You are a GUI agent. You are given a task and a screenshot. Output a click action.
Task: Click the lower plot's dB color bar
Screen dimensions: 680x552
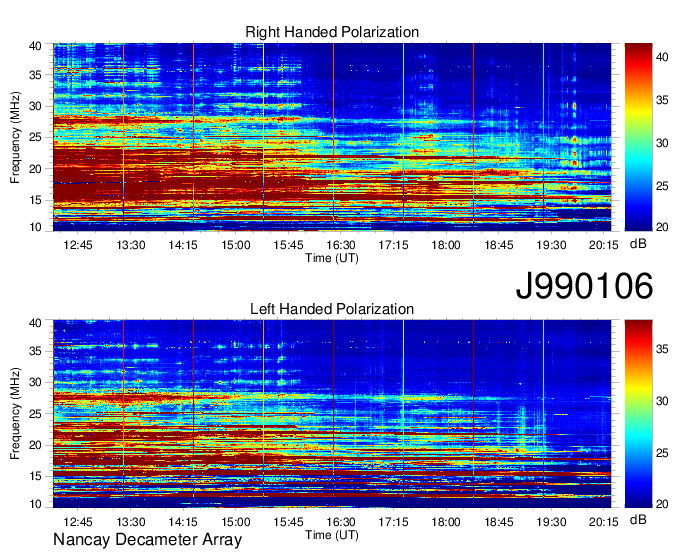click(x=638, y=414)
